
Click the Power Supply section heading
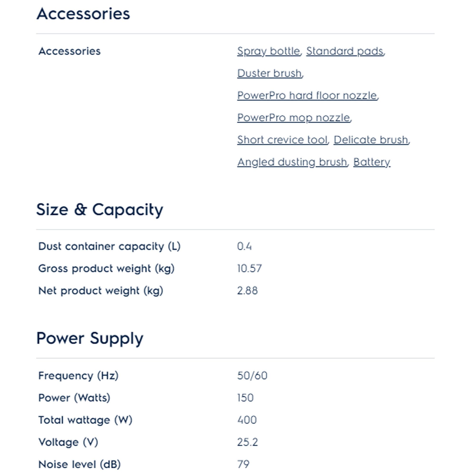click(90, 338)
